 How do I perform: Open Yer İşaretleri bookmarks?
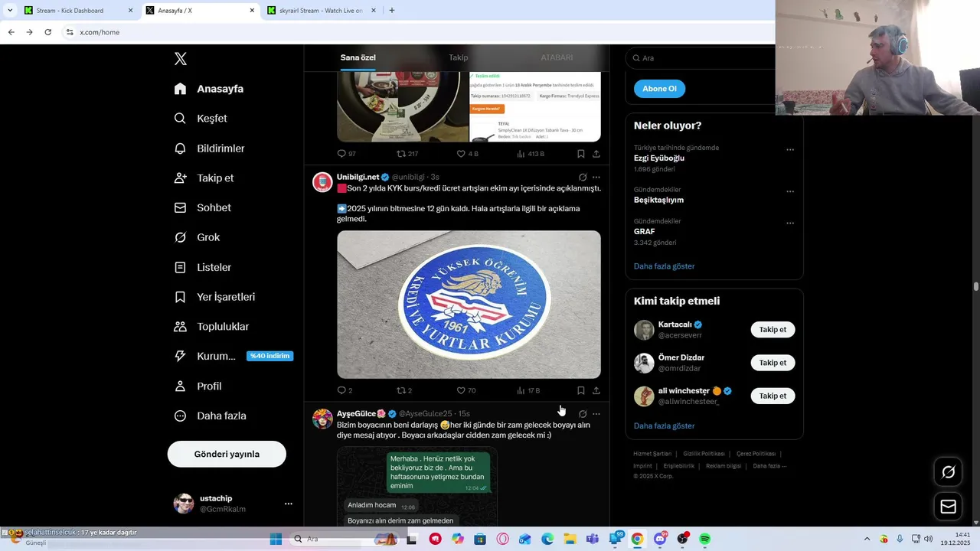point(214,297)
